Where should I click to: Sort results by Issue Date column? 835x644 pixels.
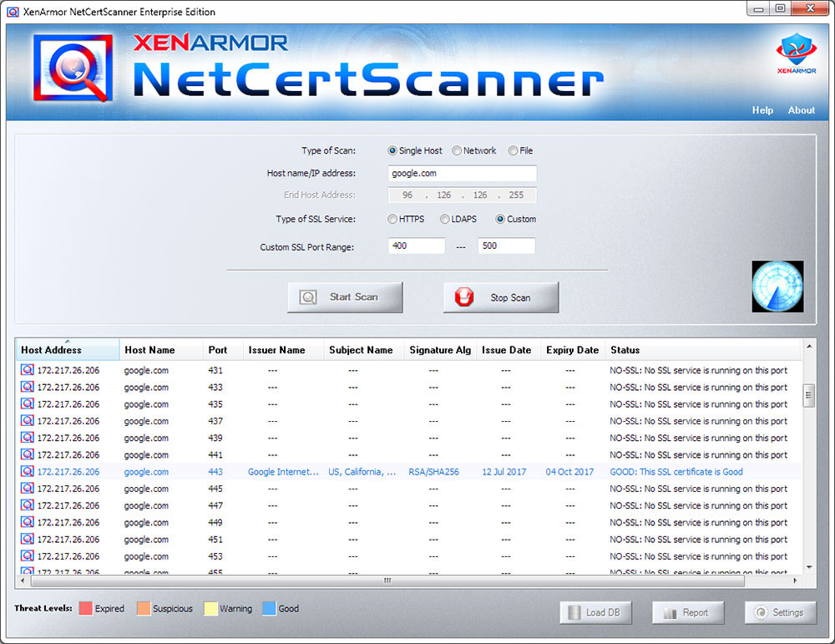tap(509, 350)
